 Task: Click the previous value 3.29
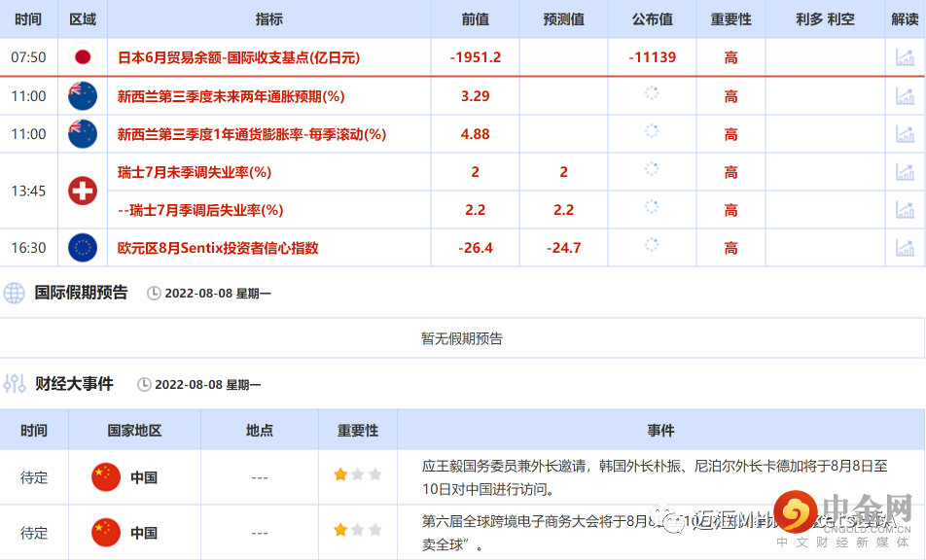pyautogui.click(x=476, y=96)
